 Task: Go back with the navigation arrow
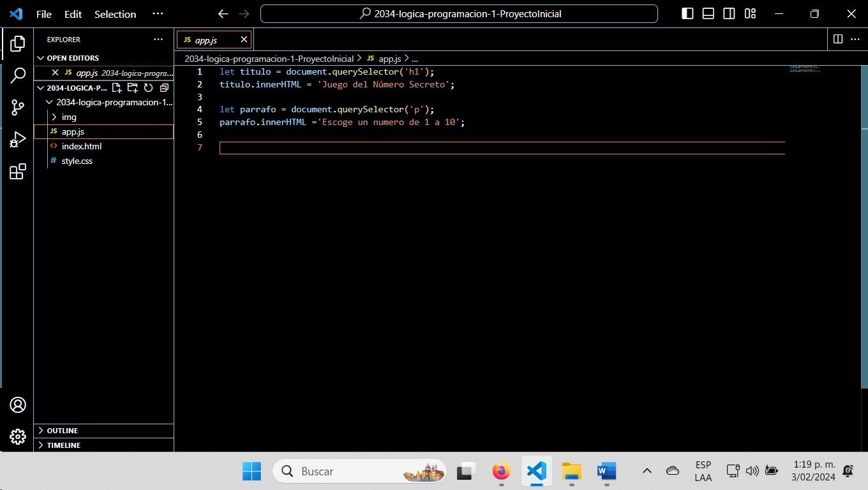pos(223,13)
